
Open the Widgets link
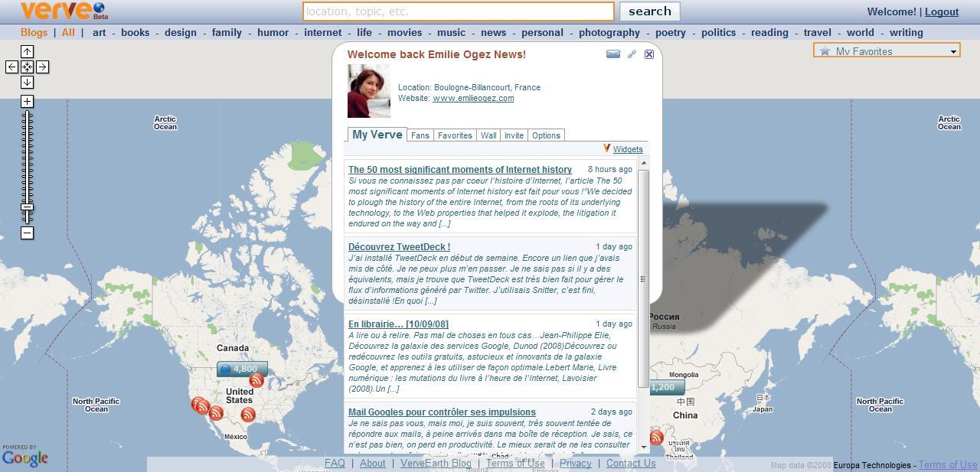coord(628,149)
